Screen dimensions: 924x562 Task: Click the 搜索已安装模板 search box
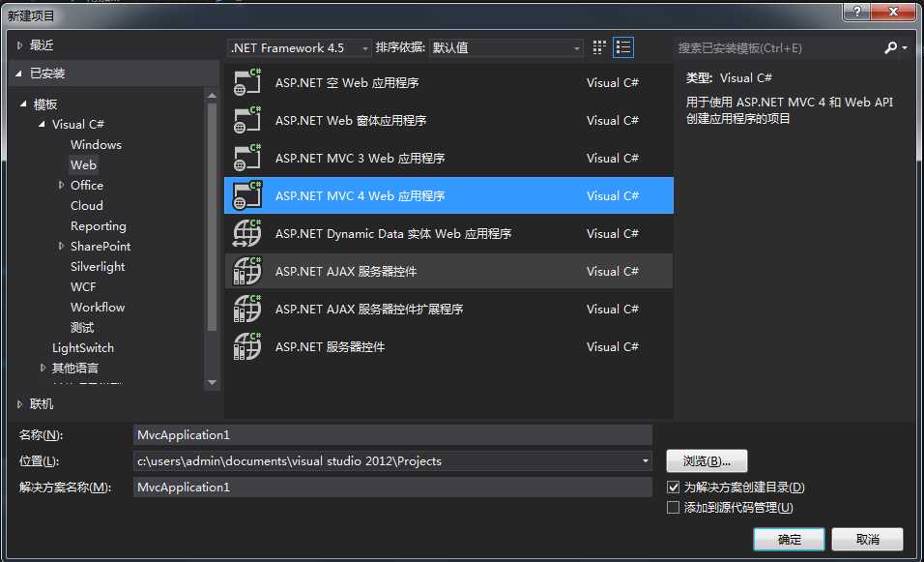(x=778, y=47)
